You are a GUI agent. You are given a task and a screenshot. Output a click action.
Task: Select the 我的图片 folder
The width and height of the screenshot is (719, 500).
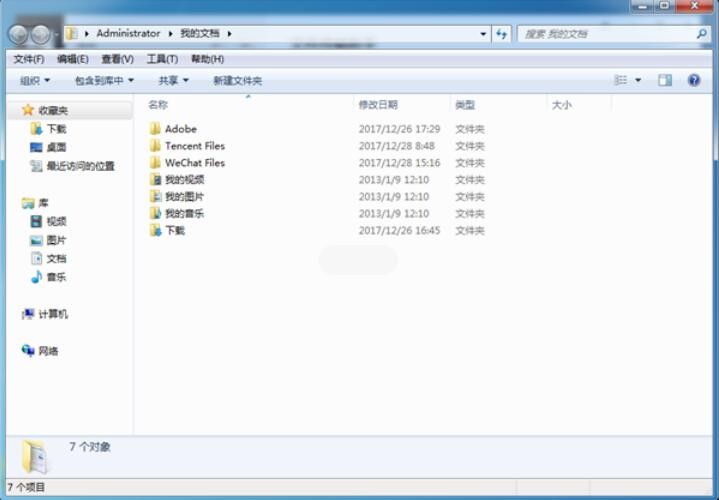184,197
